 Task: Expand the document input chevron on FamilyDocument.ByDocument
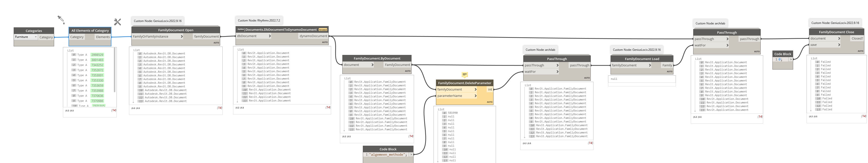pyautogui.click(x=372, y=65)
